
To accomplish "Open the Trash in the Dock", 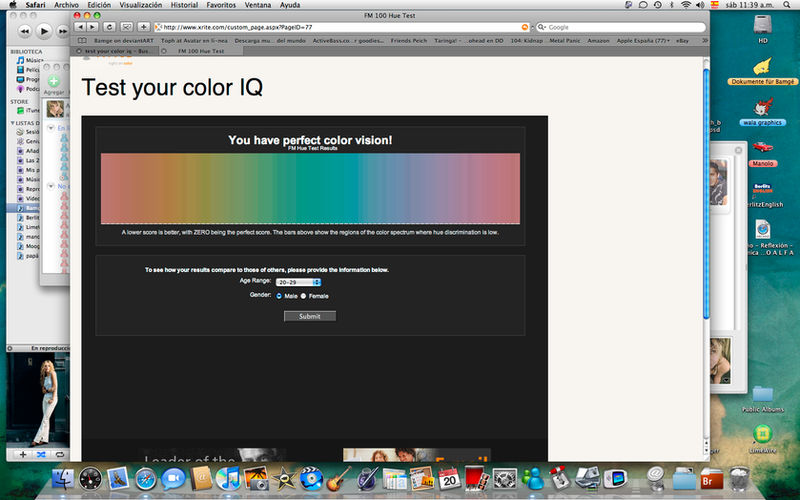I will click(739, 479).
